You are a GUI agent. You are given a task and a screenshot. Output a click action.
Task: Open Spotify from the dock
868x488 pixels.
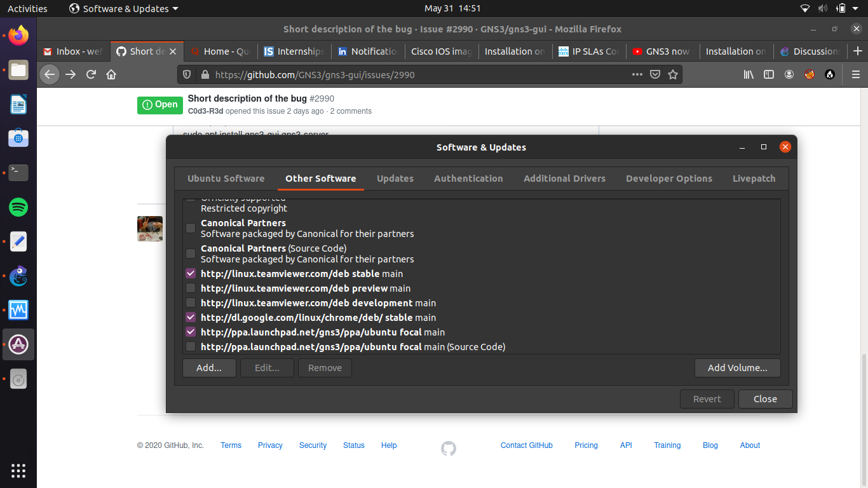pyautogui.click(x=18, y=207)
